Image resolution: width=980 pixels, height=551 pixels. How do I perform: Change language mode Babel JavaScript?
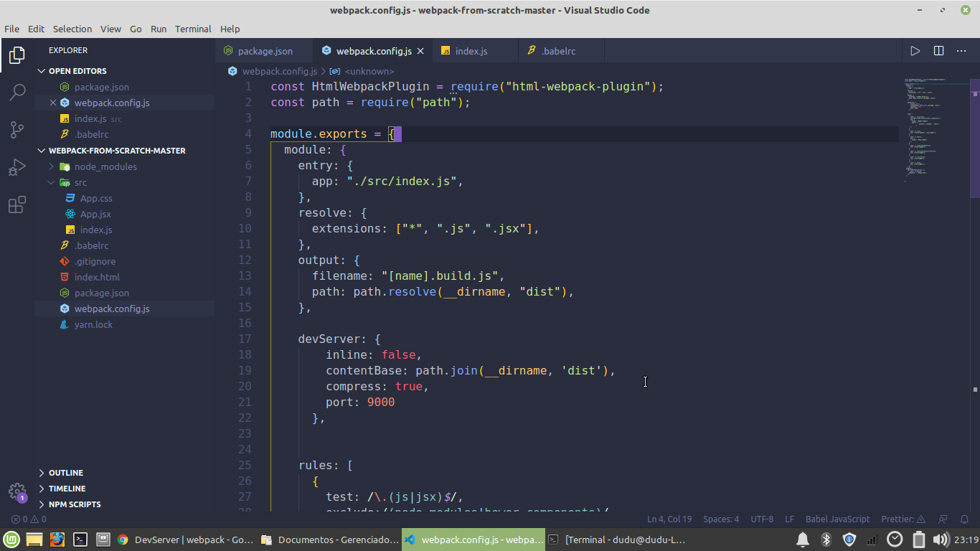[837, 519]
